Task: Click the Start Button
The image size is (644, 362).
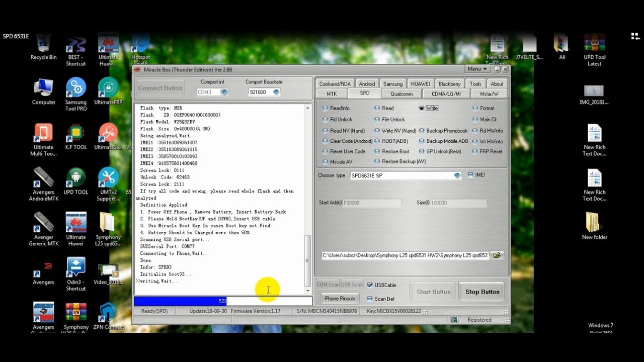Action: tap(434, 292)
